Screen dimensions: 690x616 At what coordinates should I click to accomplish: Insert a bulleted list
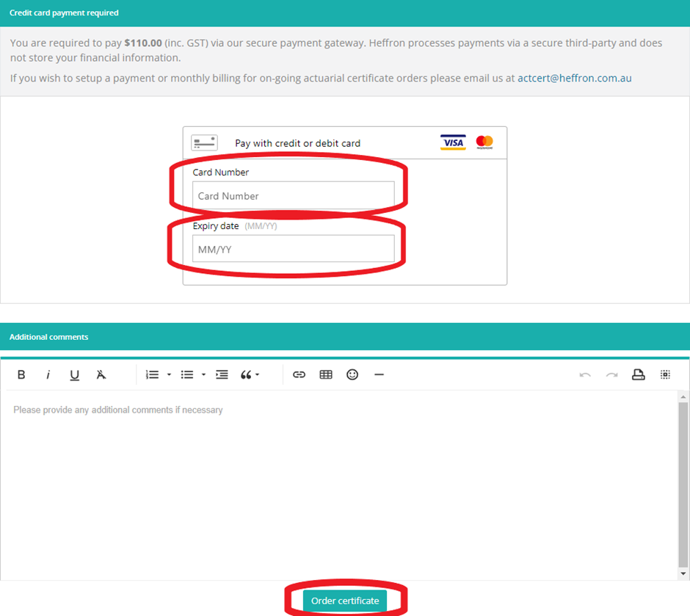(x=187, y=375)
